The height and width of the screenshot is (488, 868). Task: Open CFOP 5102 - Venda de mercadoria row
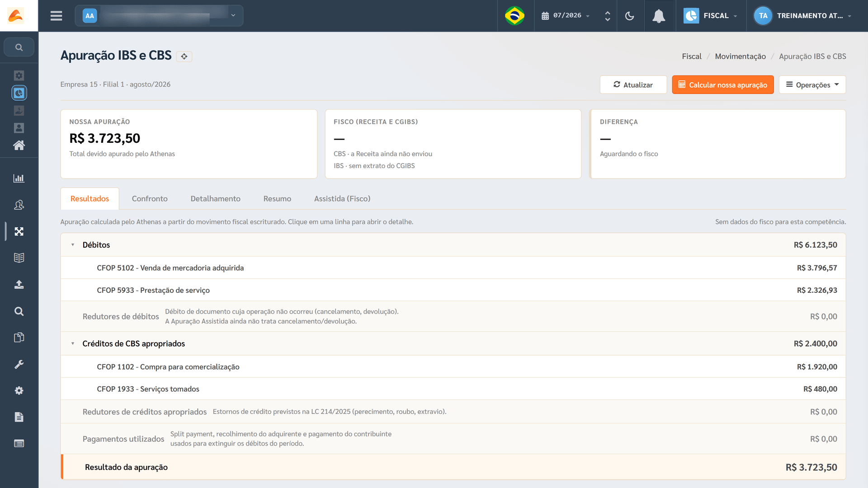click(x=453, y=268)
